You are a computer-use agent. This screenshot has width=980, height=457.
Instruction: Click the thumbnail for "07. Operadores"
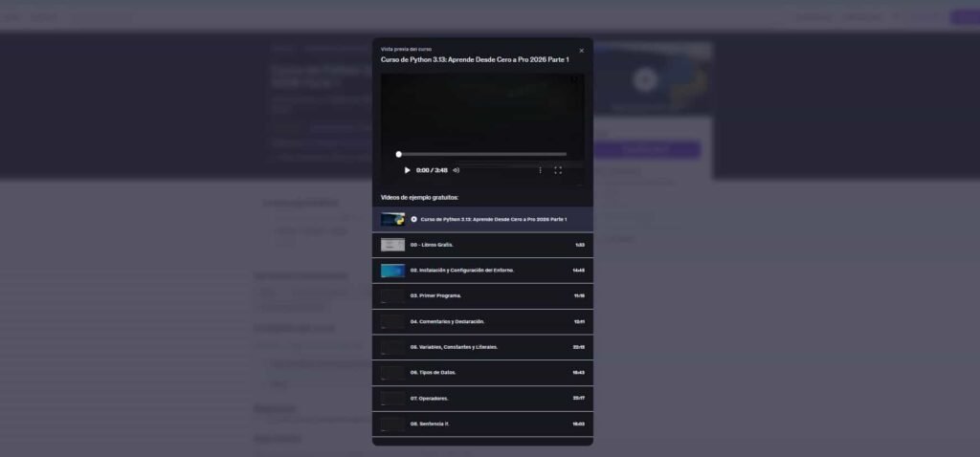392,398
